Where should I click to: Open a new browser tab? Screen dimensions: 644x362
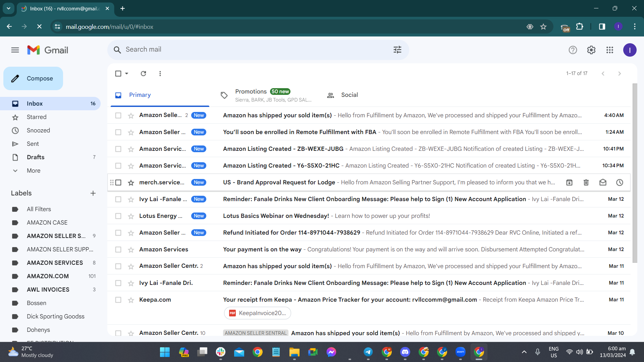(x=123, y=8)
